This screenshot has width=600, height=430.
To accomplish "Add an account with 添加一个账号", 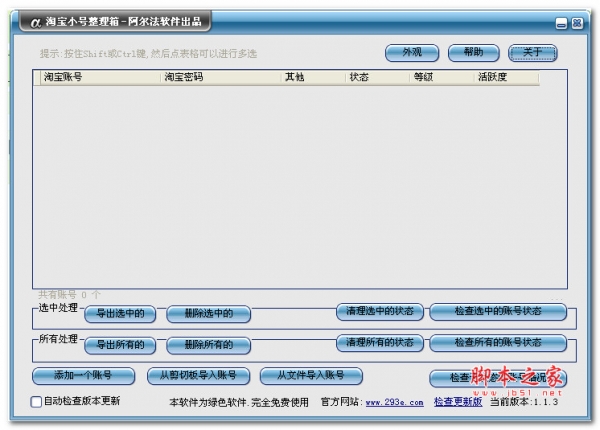I will point(83,376).
